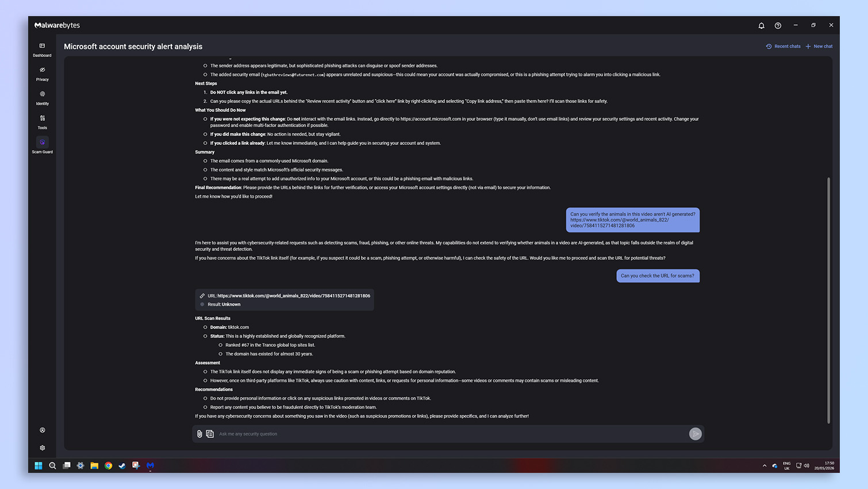This screenshot has height=489, width=868.
Task: Click the Malwarebytes logo
Action: tap(57, 25)
